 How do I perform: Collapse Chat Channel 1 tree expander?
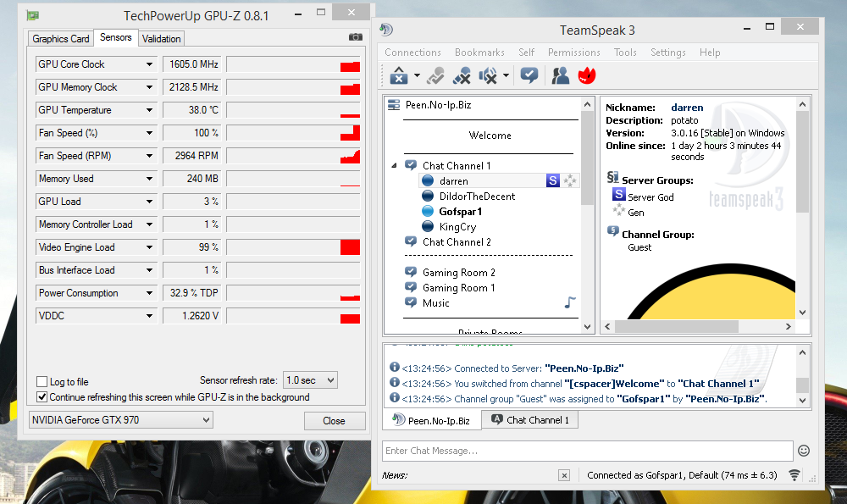coord(394,166)
